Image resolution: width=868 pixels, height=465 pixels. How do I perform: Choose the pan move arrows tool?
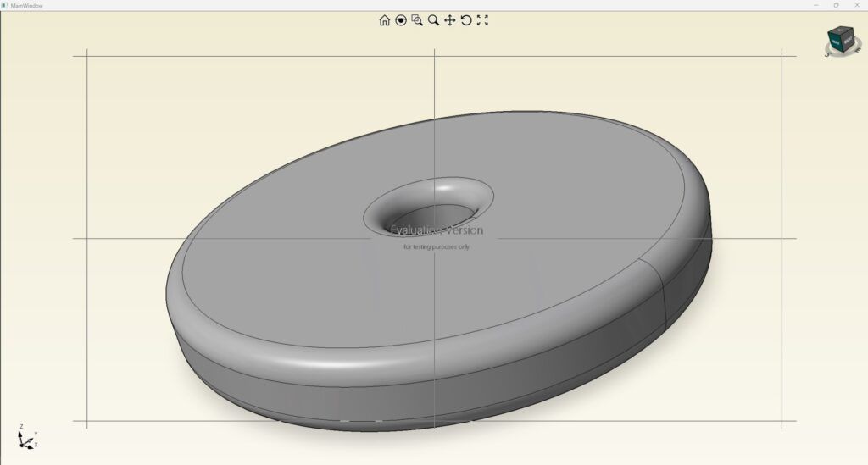click(x=450, y=20)
